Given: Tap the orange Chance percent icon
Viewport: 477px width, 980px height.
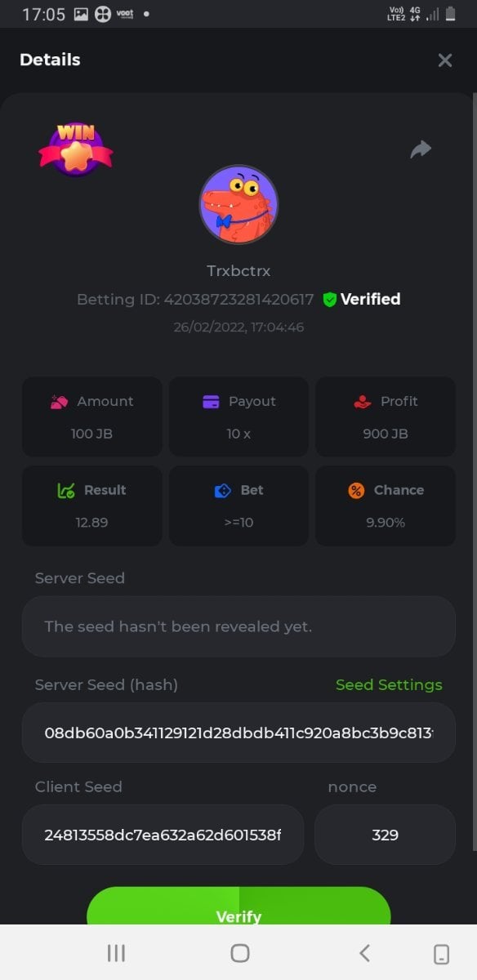Looking at the screenshot, I should (x=356, y=491).
